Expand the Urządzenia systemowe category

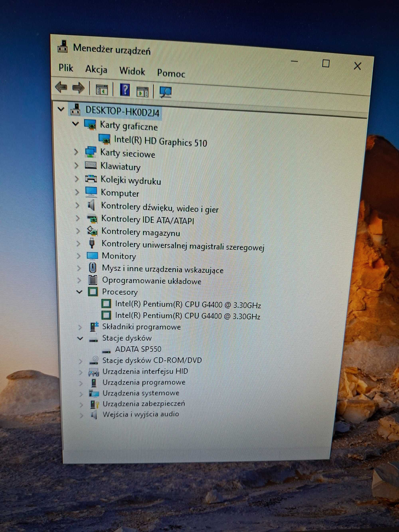[81, 394]
